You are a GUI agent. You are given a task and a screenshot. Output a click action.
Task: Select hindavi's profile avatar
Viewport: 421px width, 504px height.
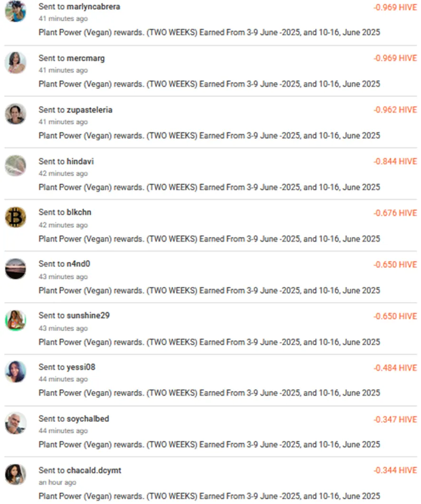tap(15, 165)
